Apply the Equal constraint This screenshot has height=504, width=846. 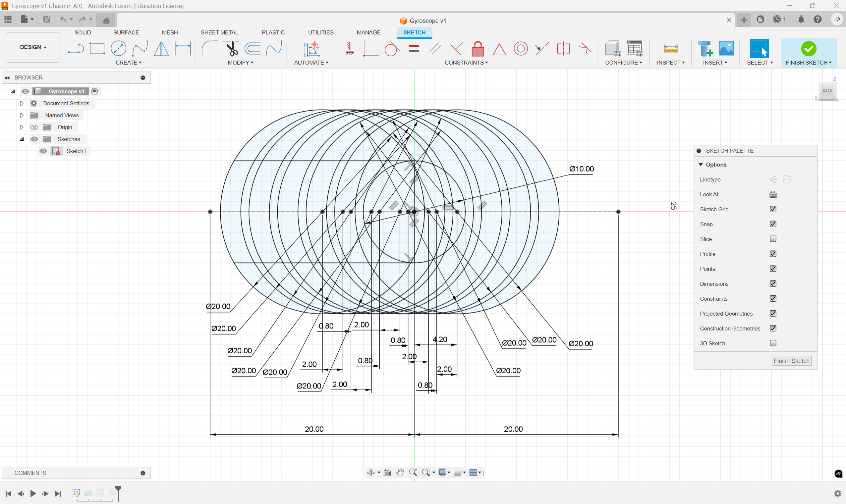414,49
